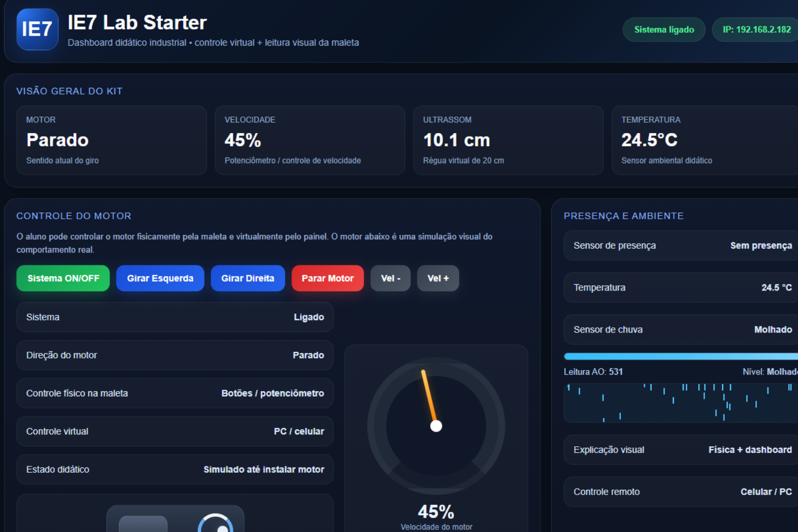Open the MOTOR overview card showing Parado
This screenshot has height=532, width=798.
click(x=112, y=140)
